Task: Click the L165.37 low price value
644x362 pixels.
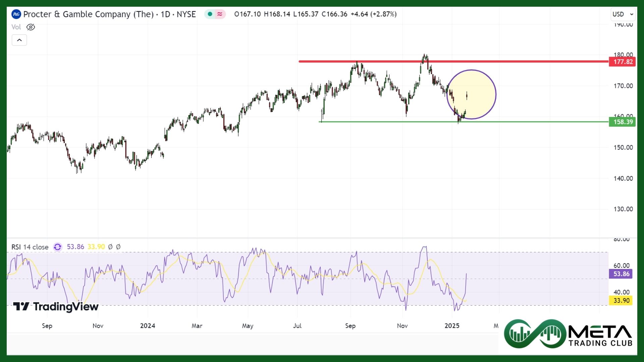Action: [306, 14]
